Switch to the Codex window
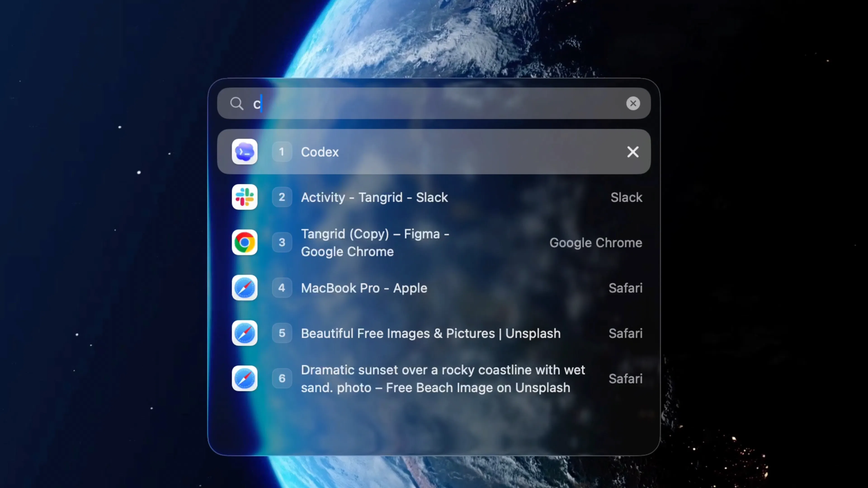 coord(434,152)
